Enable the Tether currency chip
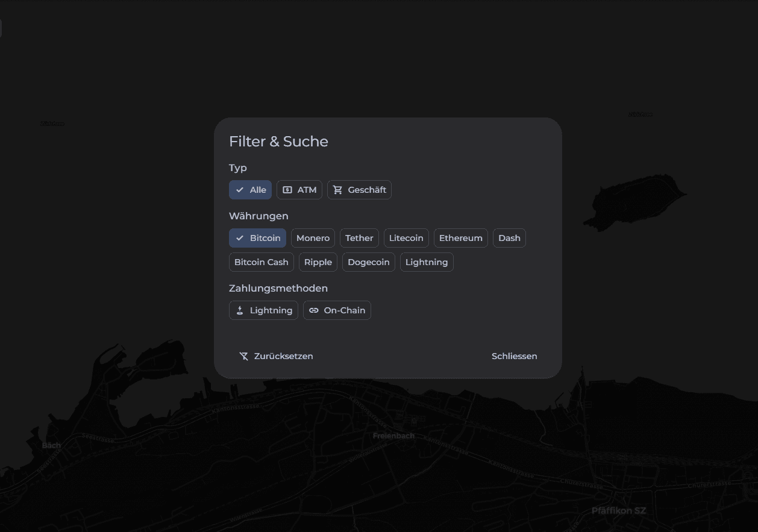Image resolution: width=758 pixels, height=532 pixels. (359, 238)
